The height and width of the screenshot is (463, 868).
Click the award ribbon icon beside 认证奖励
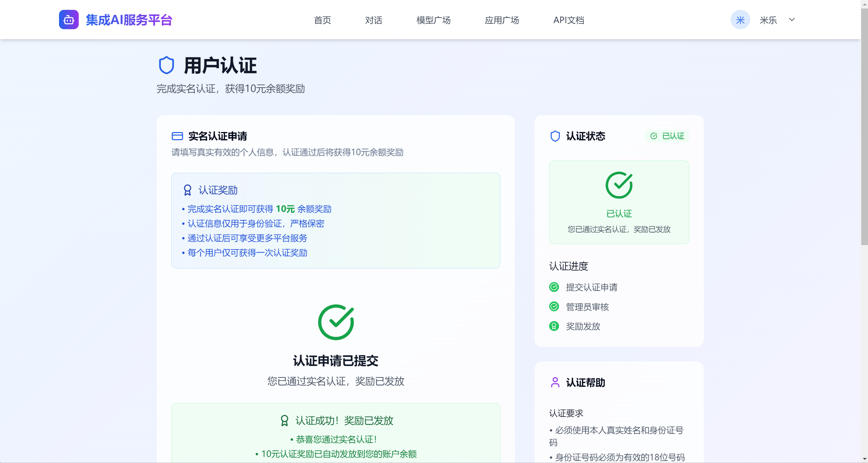(x=187, y=190)
